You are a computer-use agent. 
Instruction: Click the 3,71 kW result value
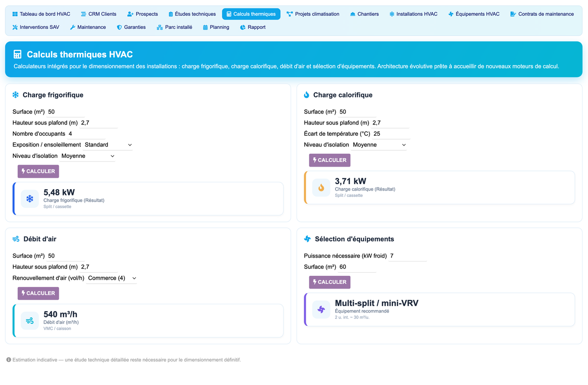(350, 181)
